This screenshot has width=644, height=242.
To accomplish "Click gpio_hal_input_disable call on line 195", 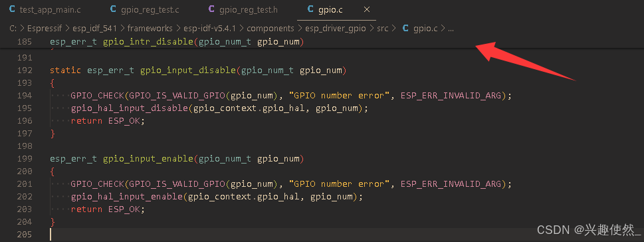I will click(x=130, y=108).
